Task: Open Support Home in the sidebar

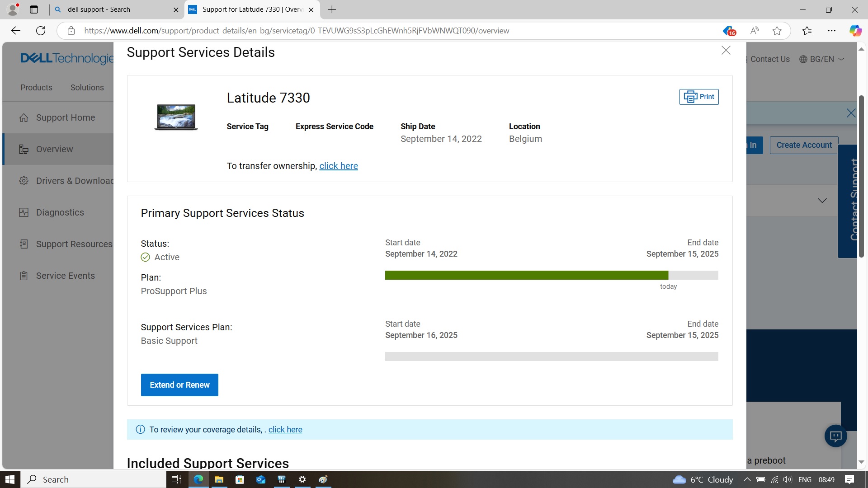Action: click(58, 117)
